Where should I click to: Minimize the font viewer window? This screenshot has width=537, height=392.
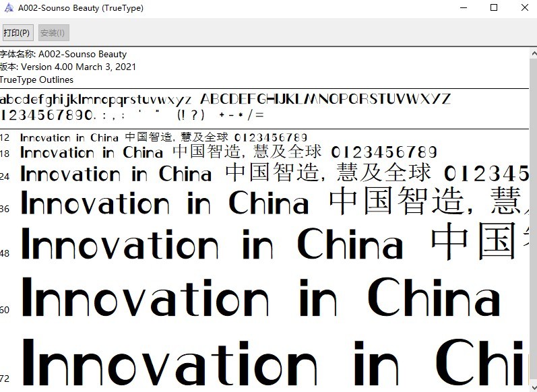(x=462, y=8)
